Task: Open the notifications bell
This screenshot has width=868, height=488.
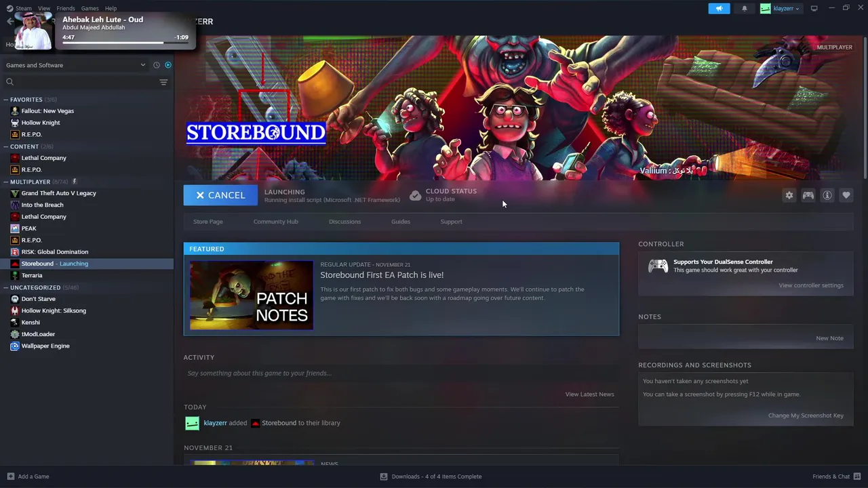Action: point(745,8)
